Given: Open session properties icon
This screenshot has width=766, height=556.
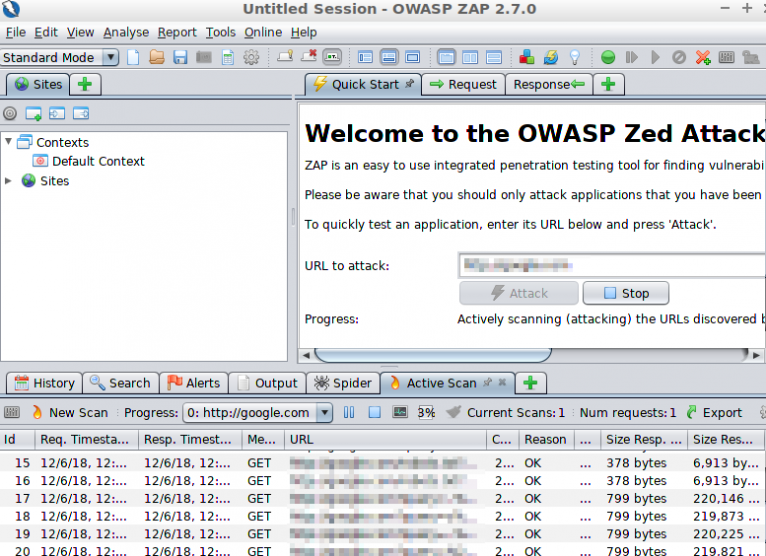Looking at the screenshot, I should (228, 58).
